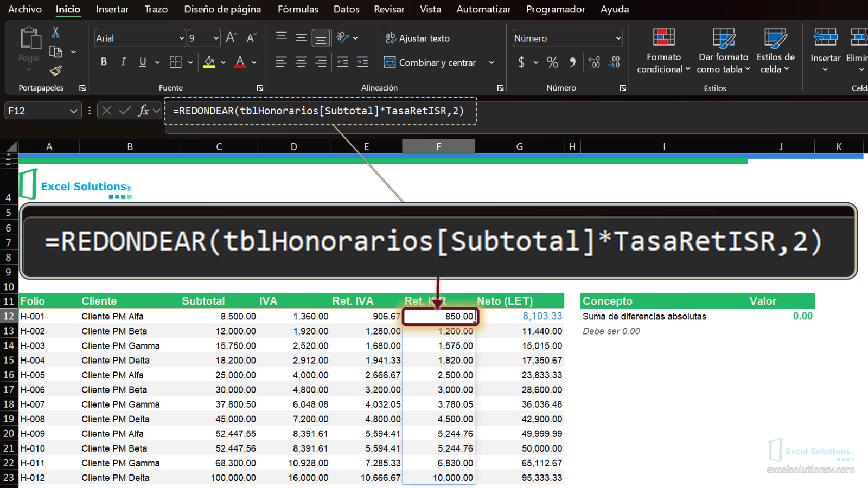Select the Format Painter brush icon
The height and width of the screenshot is (488, 868).
55,70
